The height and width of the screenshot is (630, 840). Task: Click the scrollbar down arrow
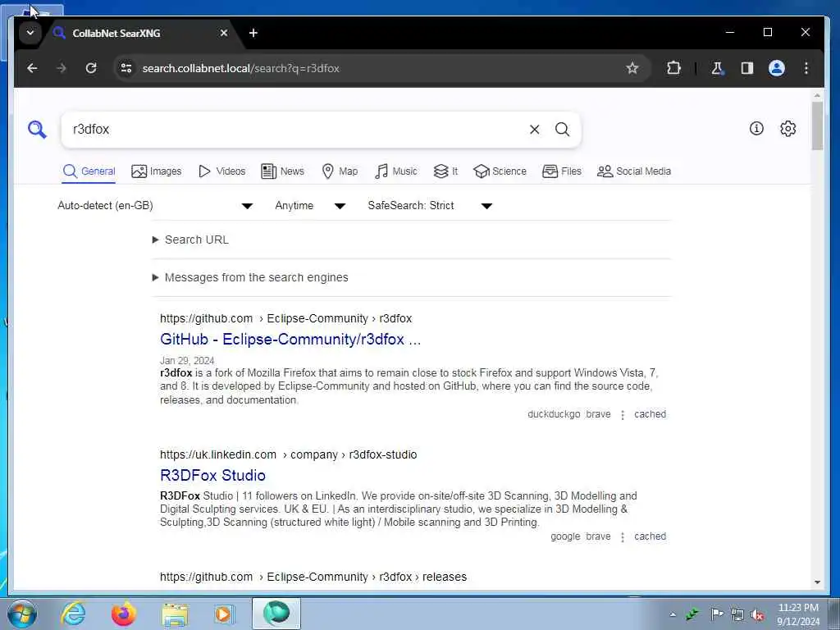817,582
